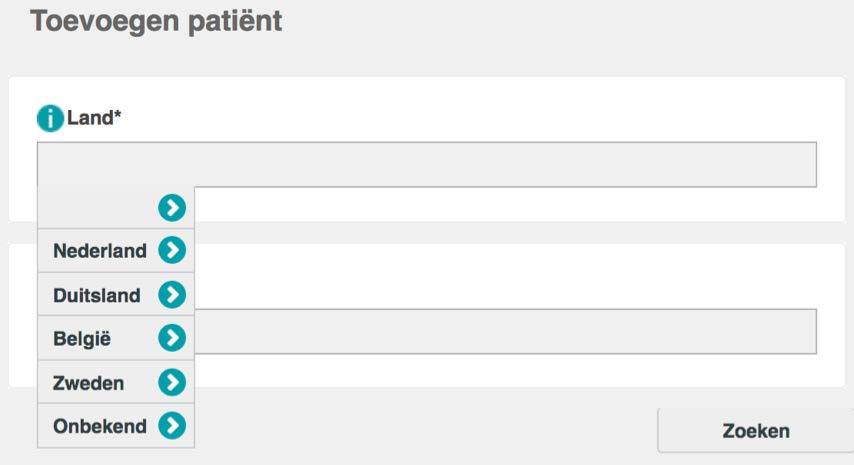Screen dimensions: 854x465
Task: Click the arrow icon beside Duitsland
Action: [172, 295]
